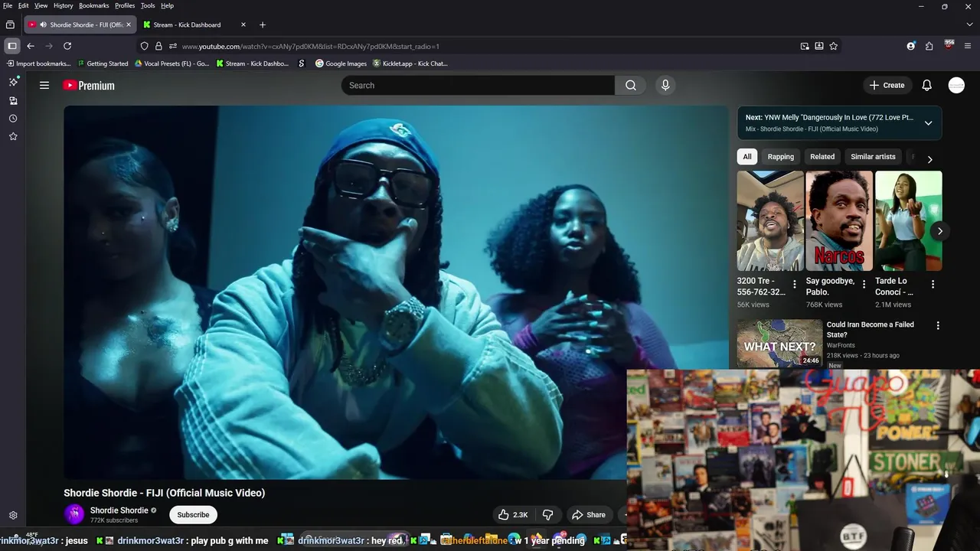980x551 pixels.
Task: Open a new browser tab
Action: click(263, 24)
